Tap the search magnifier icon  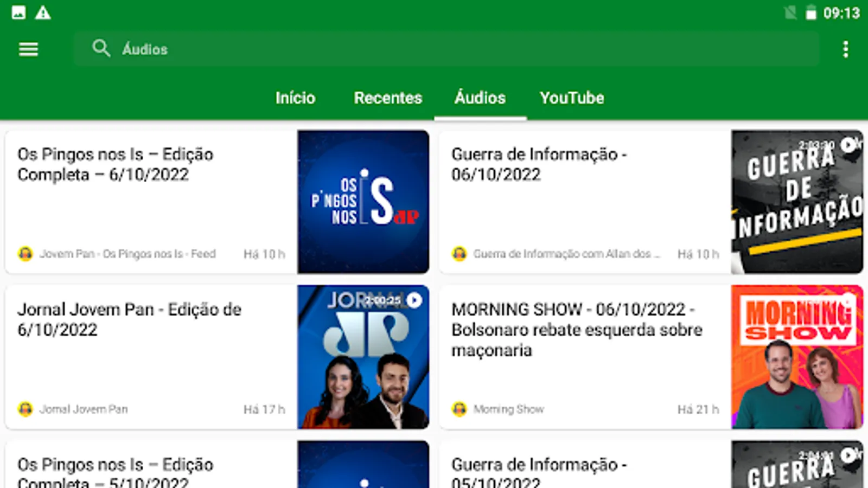(x=101, y=48)
